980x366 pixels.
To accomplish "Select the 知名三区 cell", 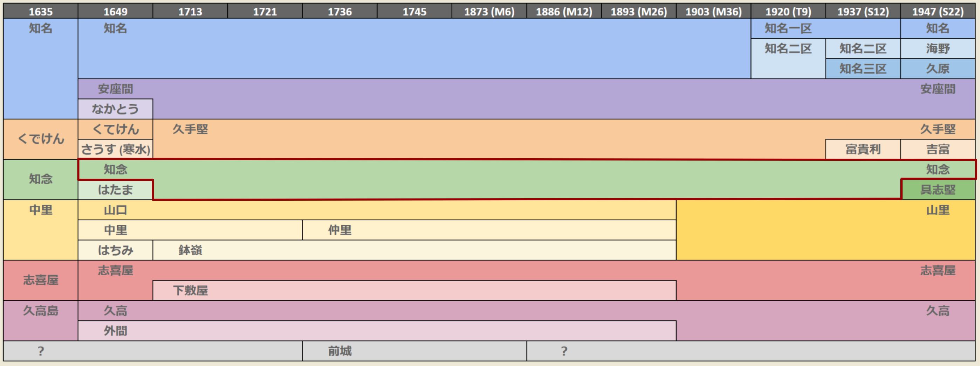I will [863, 69].
